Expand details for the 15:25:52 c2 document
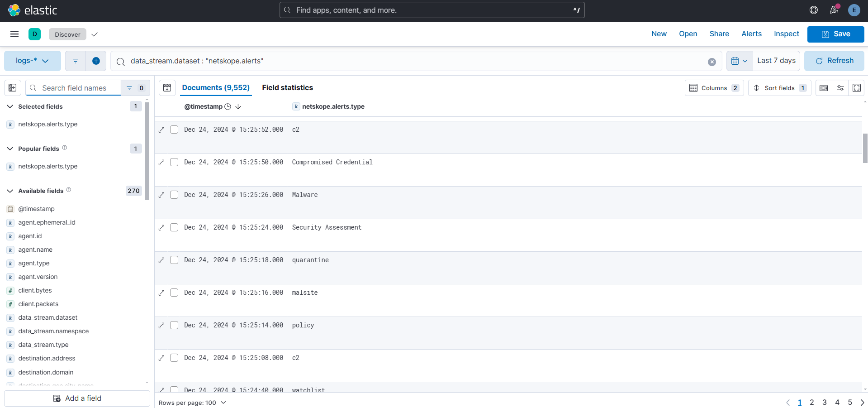The height and width of the screenshot is (408, 868). point(161,130)
